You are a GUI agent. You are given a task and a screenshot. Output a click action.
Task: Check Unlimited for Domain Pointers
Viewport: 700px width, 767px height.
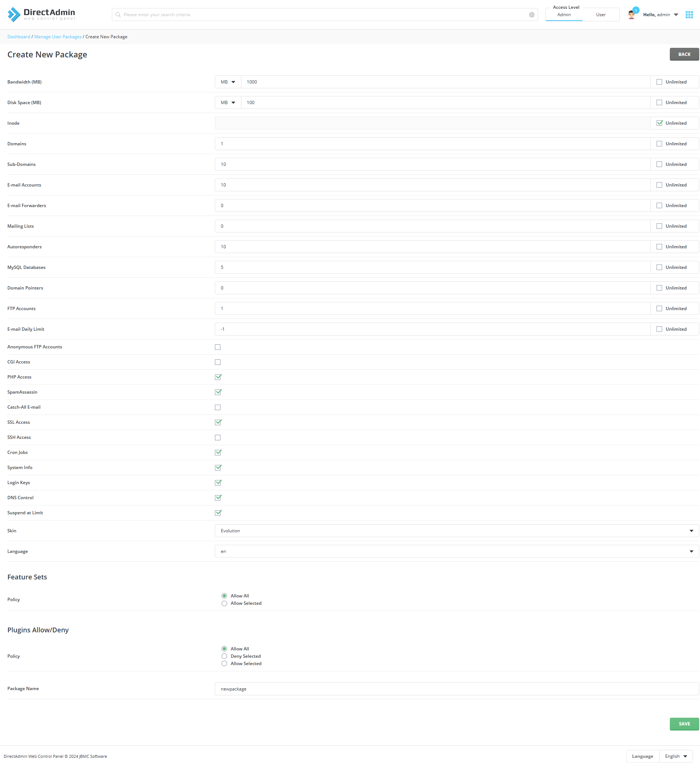[x=659, y=288]
